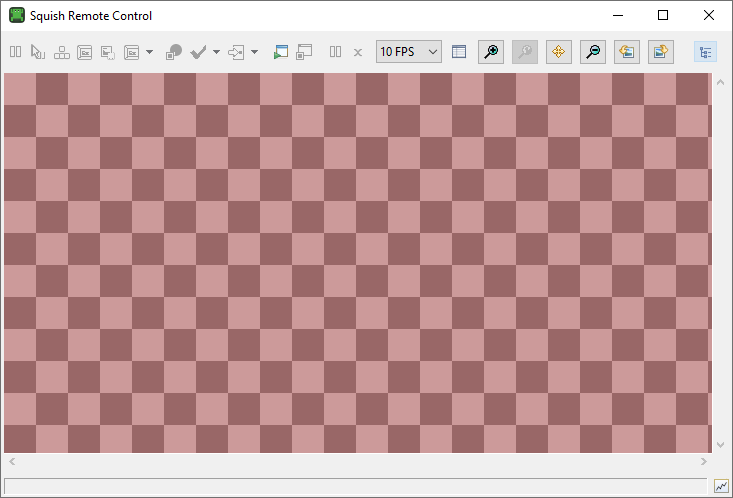Click the zoom out magnifier icon
This screenshot has height=498, width=733.
pyautogui.click(x=593, y=52)
